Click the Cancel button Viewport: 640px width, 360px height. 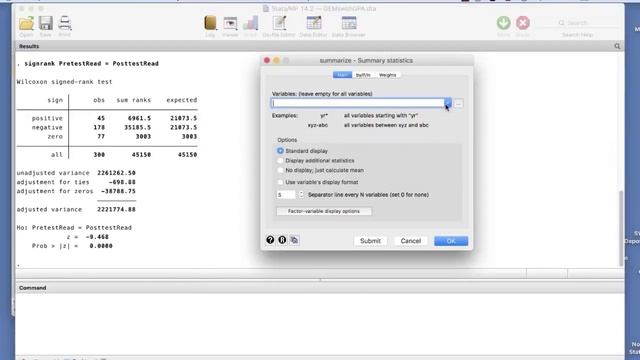411,241
